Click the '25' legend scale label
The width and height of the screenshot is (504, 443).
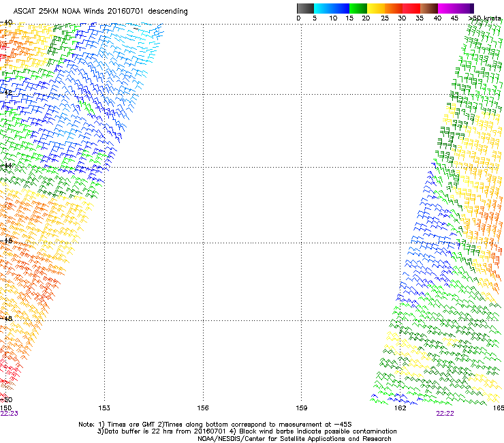385,18
